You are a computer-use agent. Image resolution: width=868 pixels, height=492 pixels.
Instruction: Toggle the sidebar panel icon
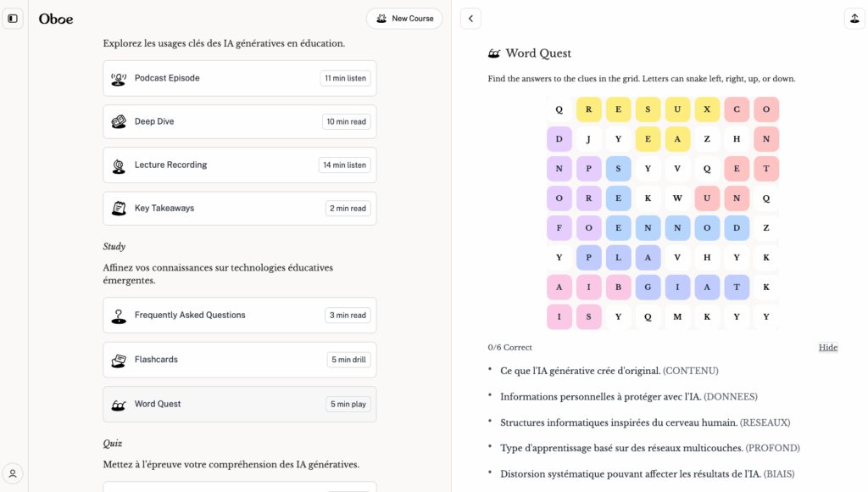[x=13, y=19]
